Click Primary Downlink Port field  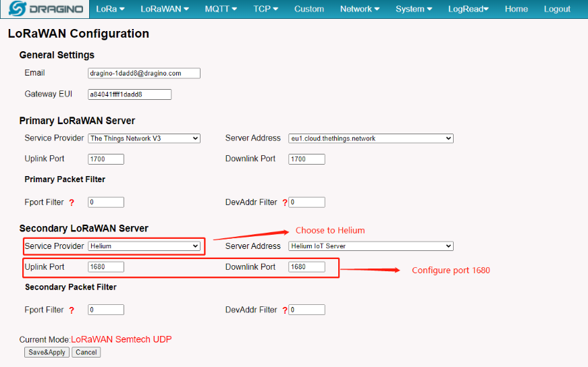point(306,159)
